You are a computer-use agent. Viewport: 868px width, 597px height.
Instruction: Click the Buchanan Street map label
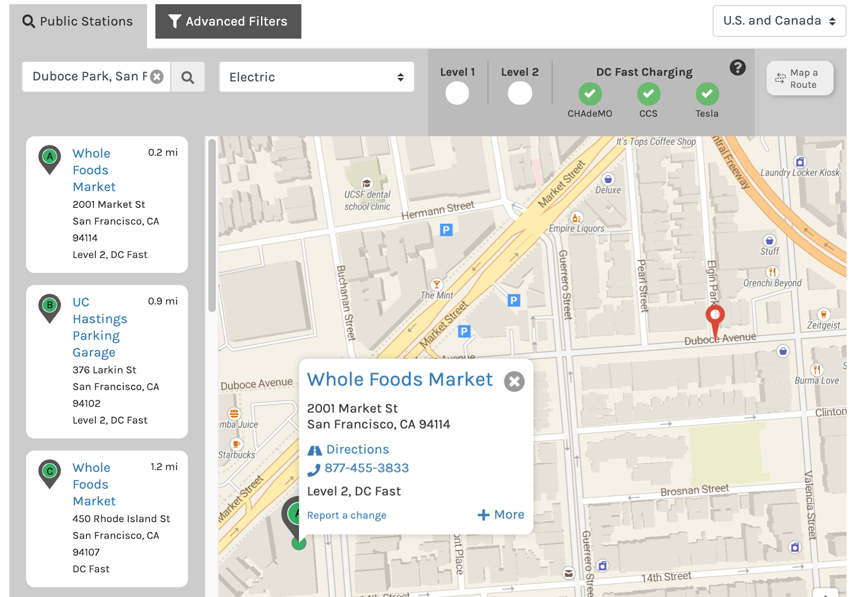[x=346, y=302]
